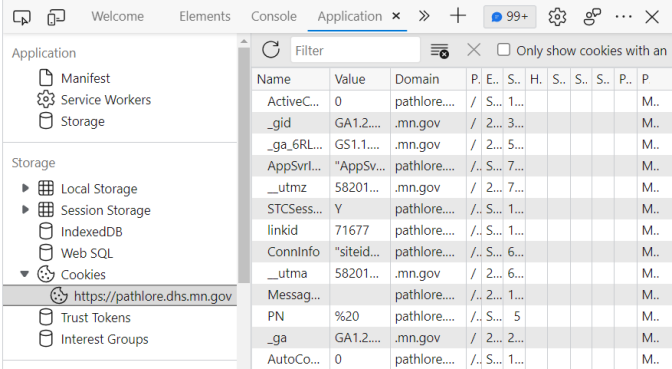Expand the Session Storage tree node
The height and width of the screenshot is (369, 672).
25,210
